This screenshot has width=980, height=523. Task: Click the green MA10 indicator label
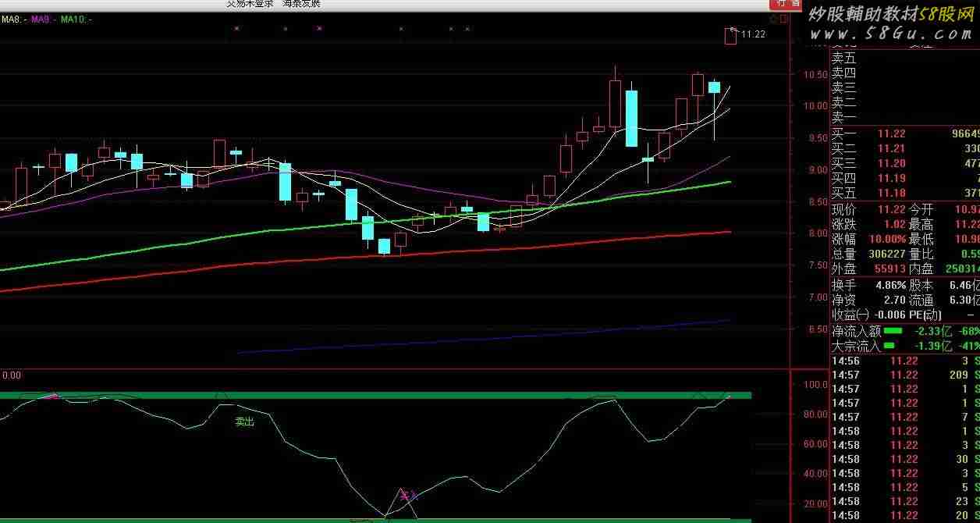[x=75, y=19]
